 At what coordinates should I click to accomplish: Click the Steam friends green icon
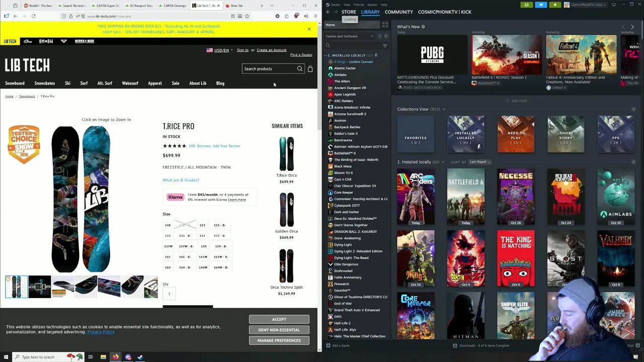pos(526,5)
